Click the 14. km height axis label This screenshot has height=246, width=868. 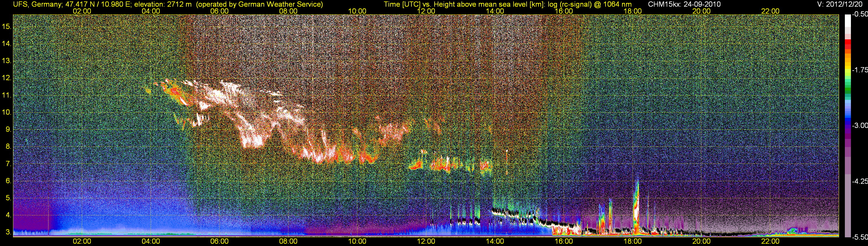point(7,43)
